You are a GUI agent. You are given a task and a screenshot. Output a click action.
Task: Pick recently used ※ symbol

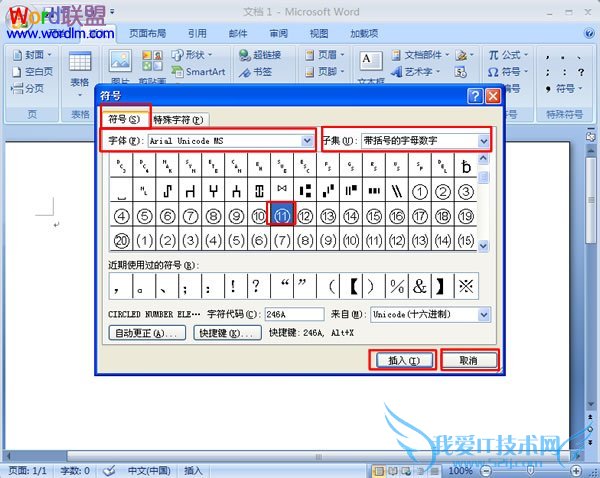(x=466, y=285)
